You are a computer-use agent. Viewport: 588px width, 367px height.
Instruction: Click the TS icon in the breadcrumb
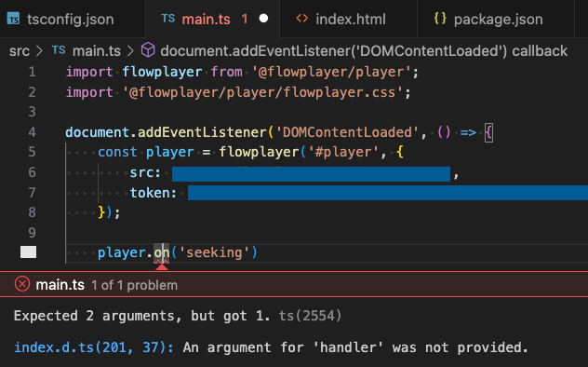[59, 50]
